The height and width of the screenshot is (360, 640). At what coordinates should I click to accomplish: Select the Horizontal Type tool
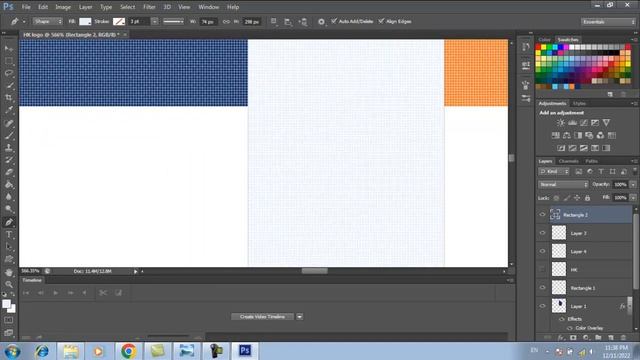(9, 235)
